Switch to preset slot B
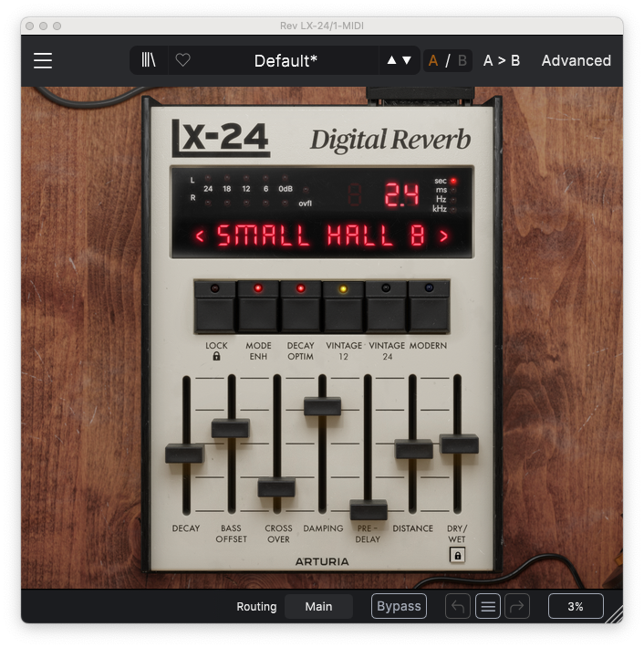Viewport: 644px width, 648px height. (462, 61)
